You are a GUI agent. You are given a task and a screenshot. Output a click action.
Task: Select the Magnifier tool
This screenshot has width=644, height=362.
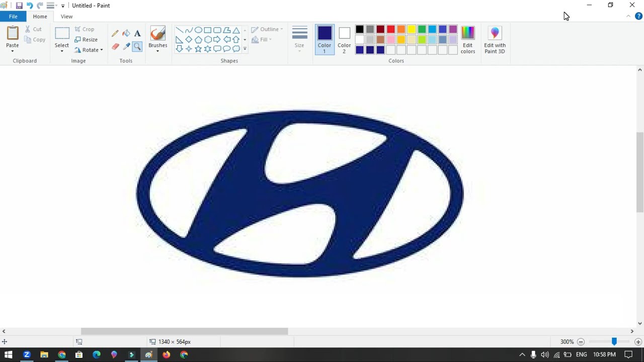(137, 46)
